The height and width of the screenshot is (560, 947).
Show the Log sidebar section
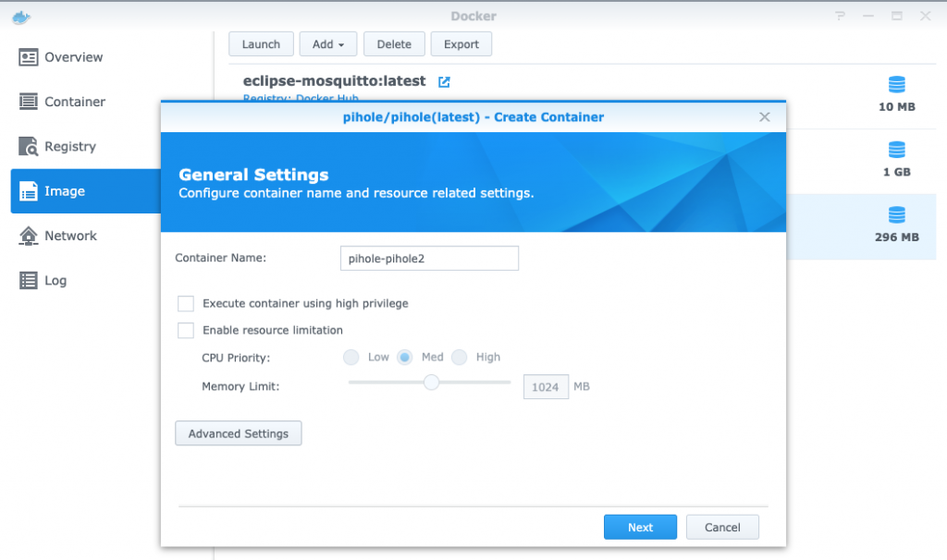coord(86,281)
